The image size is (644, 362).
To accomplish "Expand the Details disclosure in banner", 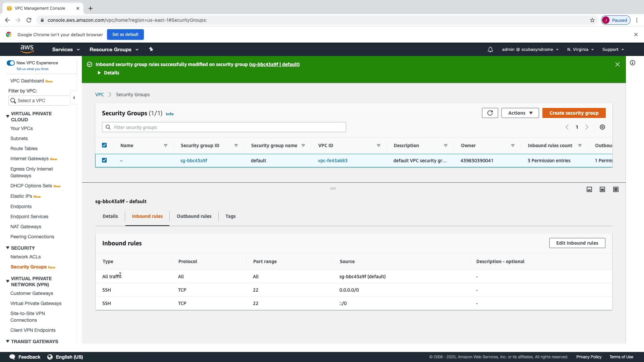I will pyautogui.click(x=108, y=73).
